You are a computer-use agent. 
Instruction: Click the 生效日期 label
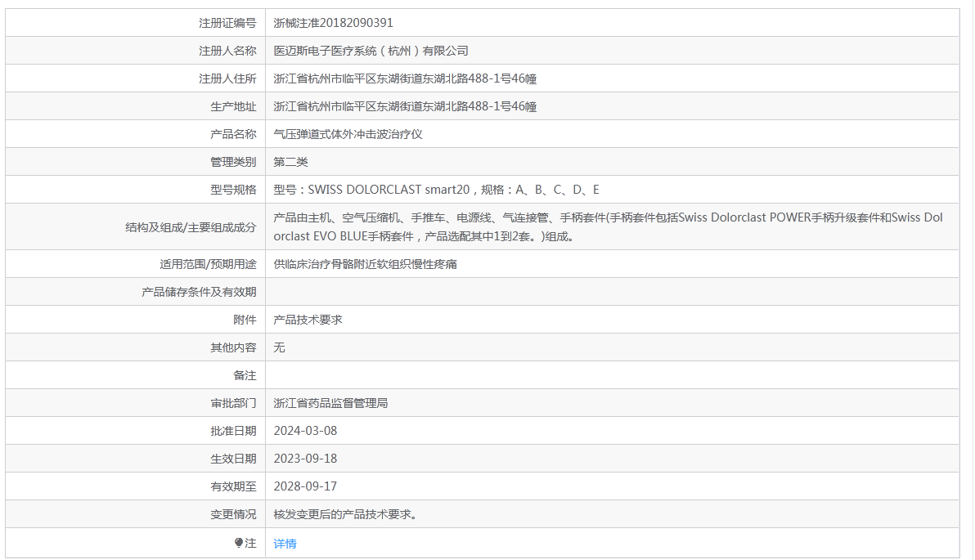tap(233, 459)
